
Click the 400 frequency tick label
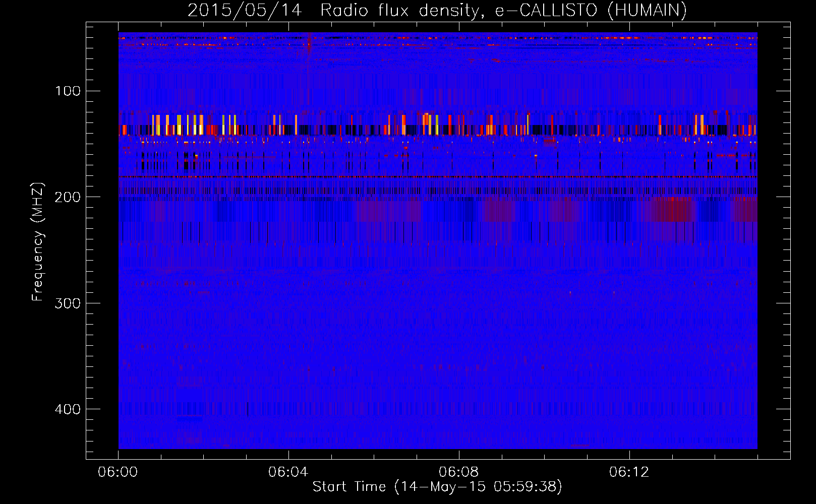click(68, 409)
